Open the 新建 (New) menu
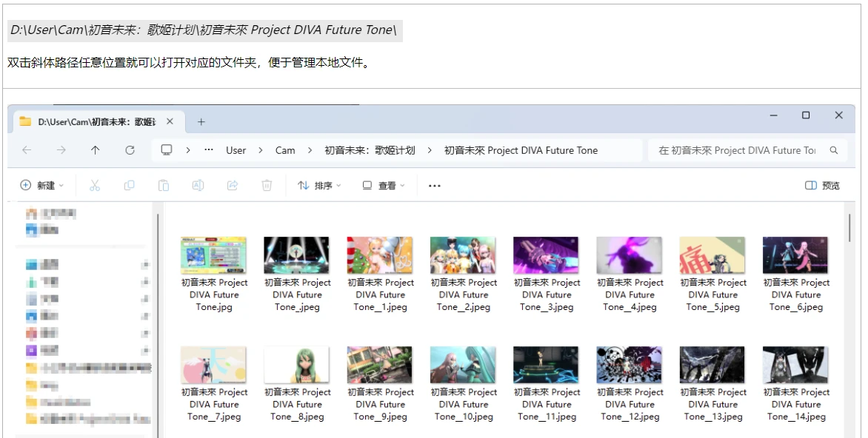The width and height of the screenshot is (868, 438). pos(42,185)
